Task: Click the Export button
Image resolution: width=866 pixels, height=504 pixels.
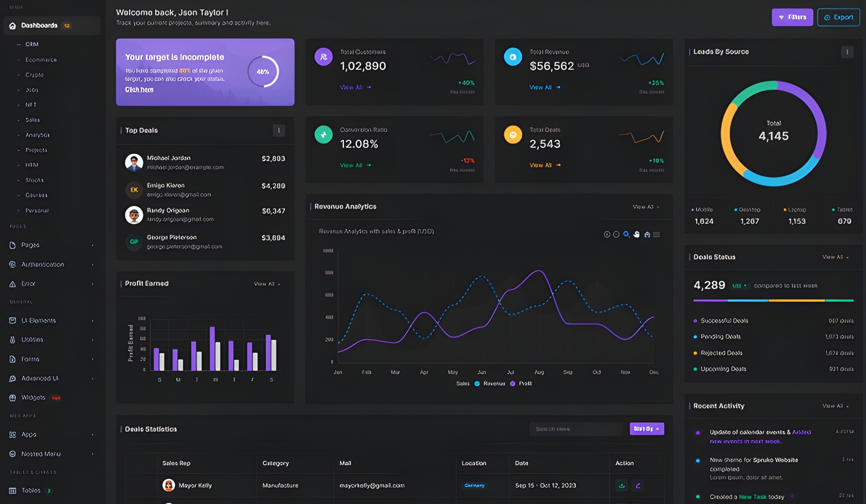Action: point(838,17)
